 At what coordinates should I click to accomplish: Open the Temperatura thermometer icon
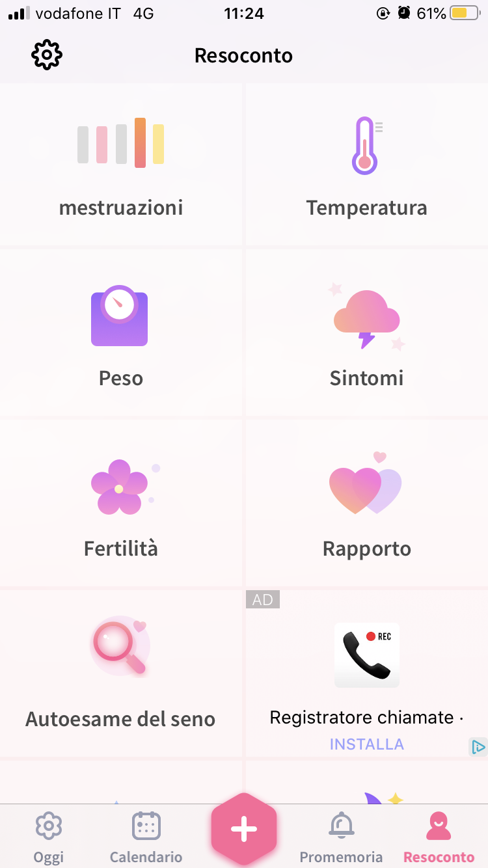point(366,146)
